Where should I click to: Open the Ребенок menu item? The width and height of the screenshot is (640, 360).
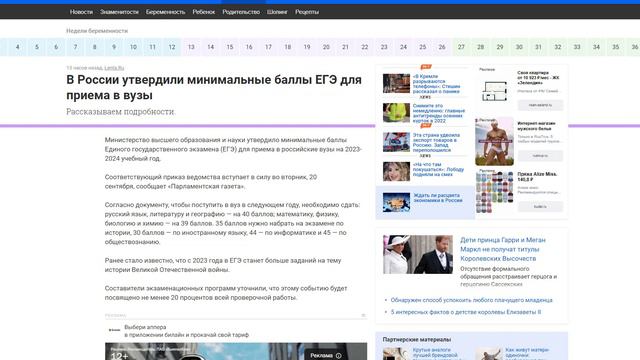[204, 12]
